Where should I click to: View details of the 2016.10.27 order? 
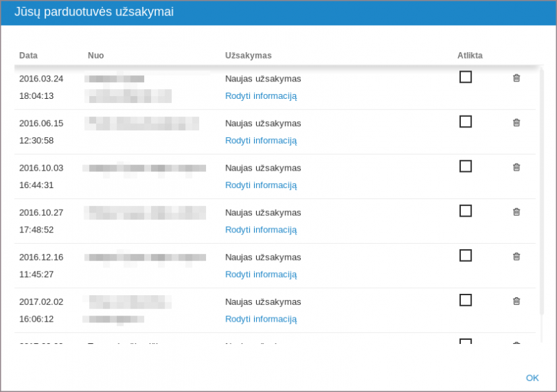pyautogui.click(x=260, y=230)
